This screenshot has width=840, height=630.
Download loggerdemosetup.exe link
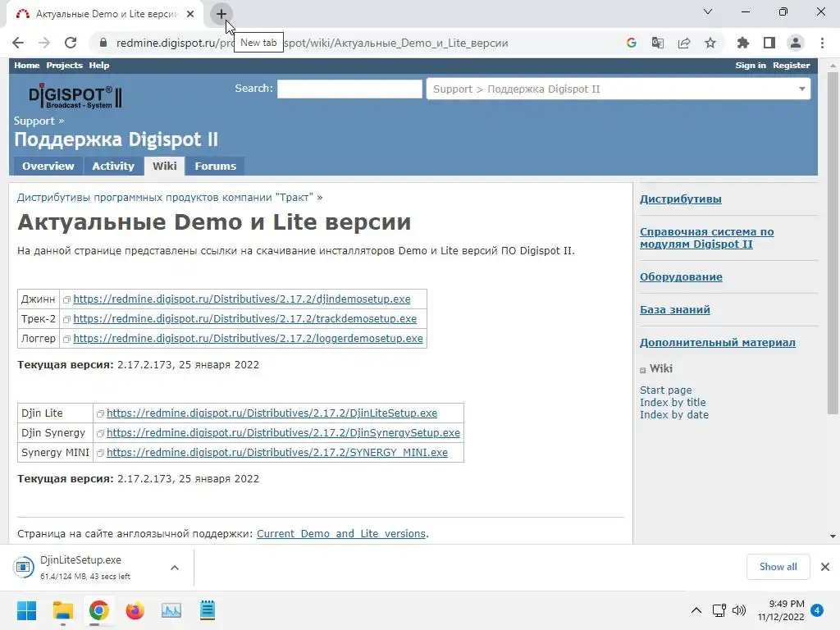248,339
